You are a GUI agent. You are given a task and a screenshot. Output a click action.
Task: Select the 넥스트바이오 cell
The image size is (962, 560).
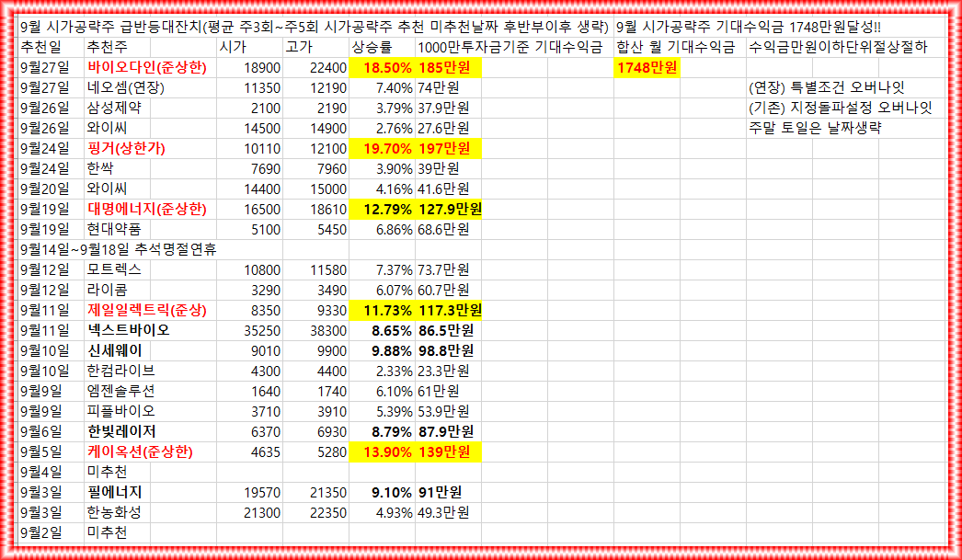[x=128, y=331]
